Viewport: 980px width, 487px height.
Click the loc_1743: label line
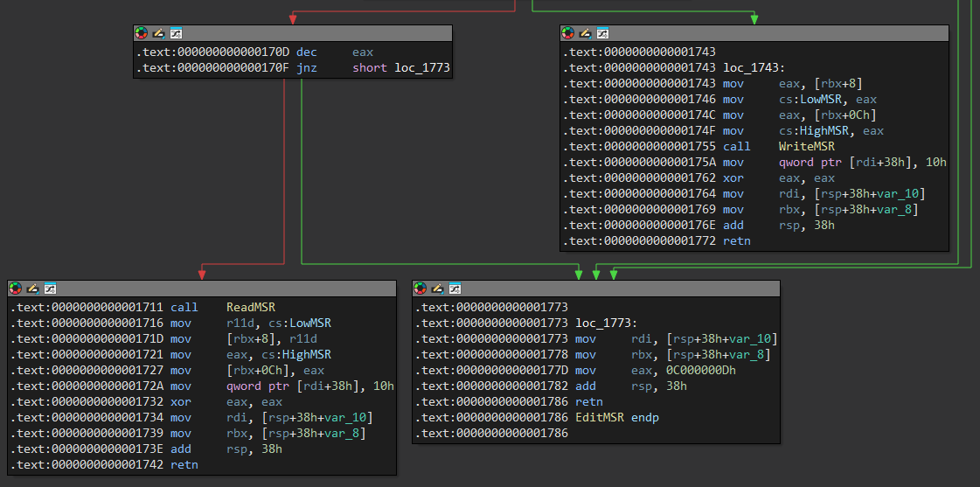[753, 68]
